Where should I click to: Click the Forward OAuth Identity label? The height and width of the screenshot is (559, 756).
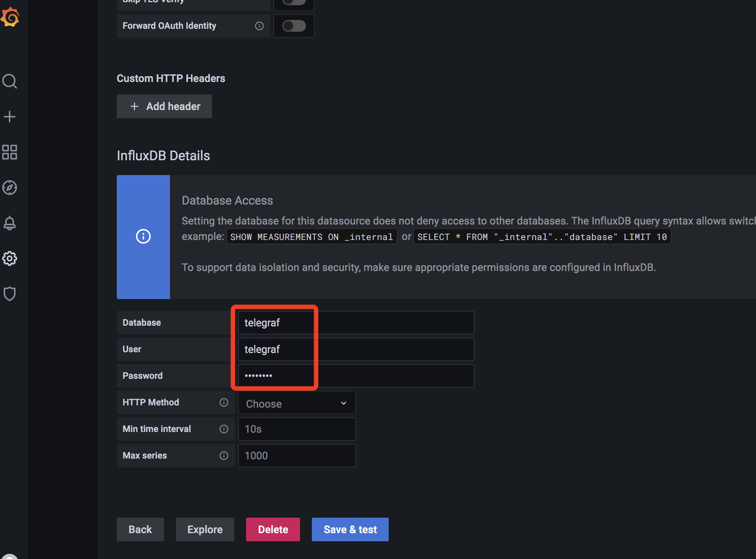[169, 26]
